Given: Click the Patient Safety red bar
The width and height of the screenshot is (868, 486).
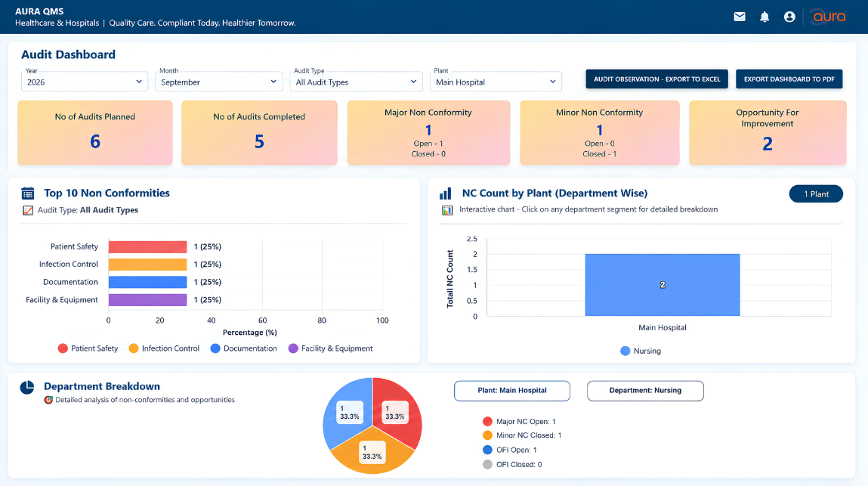Looking at the screenshot, I should (x=148, y=246).
